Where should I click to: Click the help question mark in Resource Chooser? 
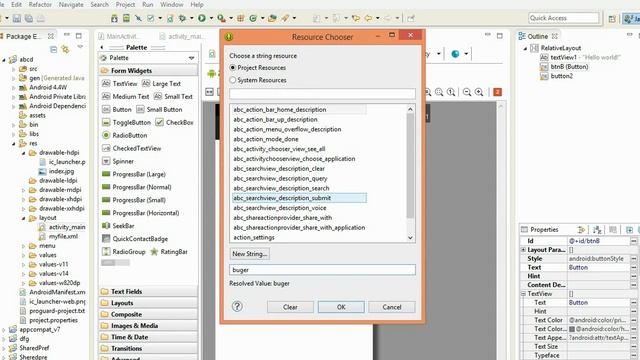tap(237, 306)
